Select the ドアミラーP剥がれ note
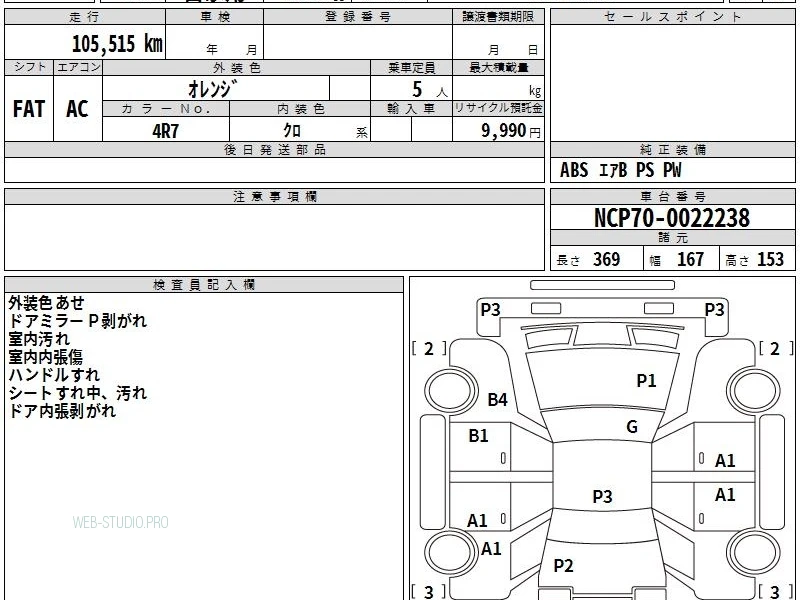Image resolution: width=800 pixels, height=600 pixels. (78, 321)
